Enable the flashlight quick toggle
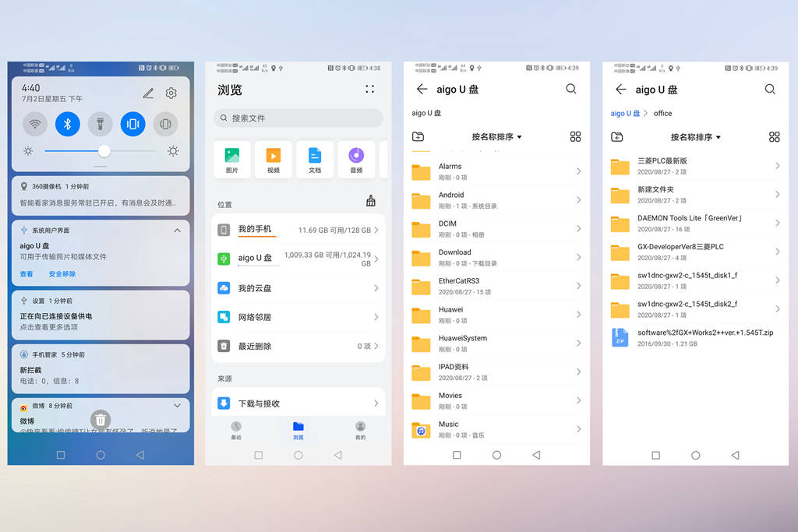 [x=100, y=124]
